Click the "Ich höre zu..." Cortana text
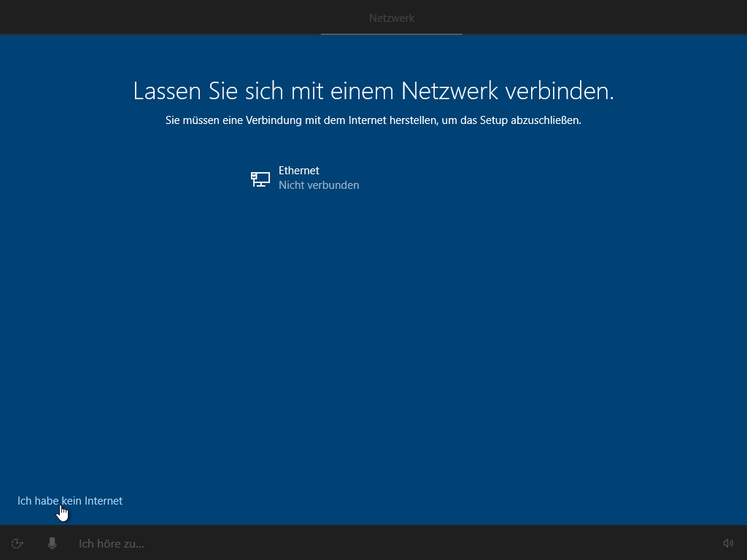Image resolution: width=747 pixels, height=560 pixels. (112, 543)
